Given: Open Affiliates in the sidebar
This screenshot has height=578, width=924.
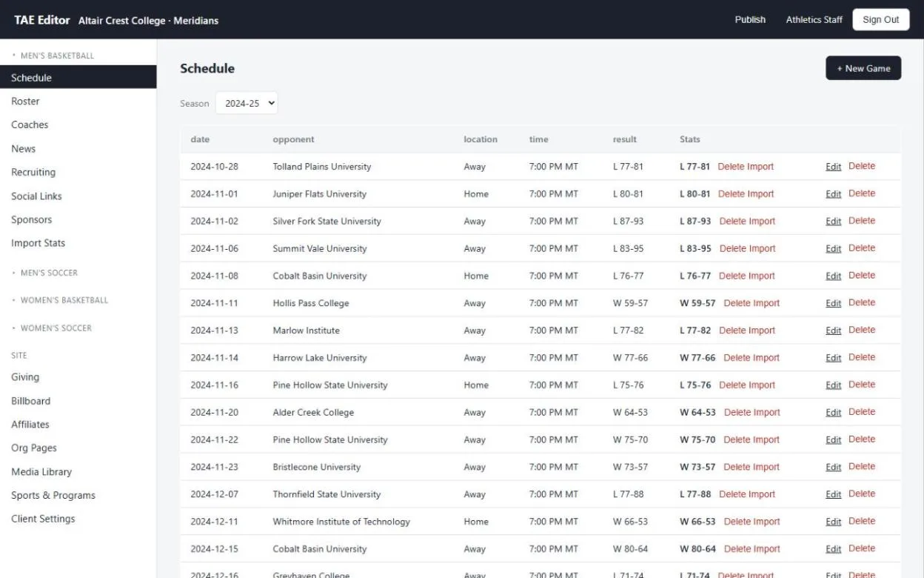Looking at the screenshot, I should (78, 424).
